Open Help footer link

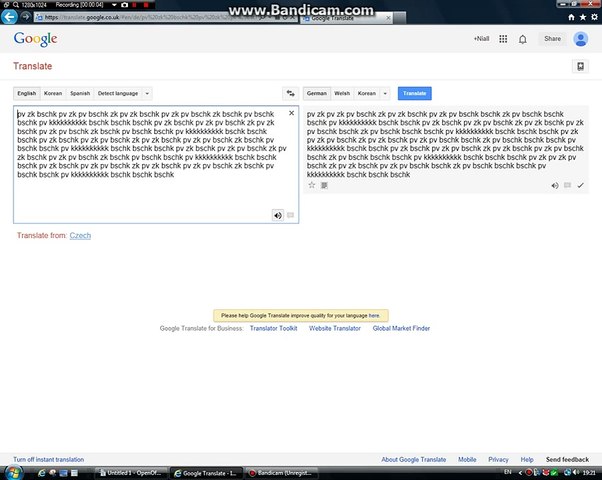click(x=527, y=460)
